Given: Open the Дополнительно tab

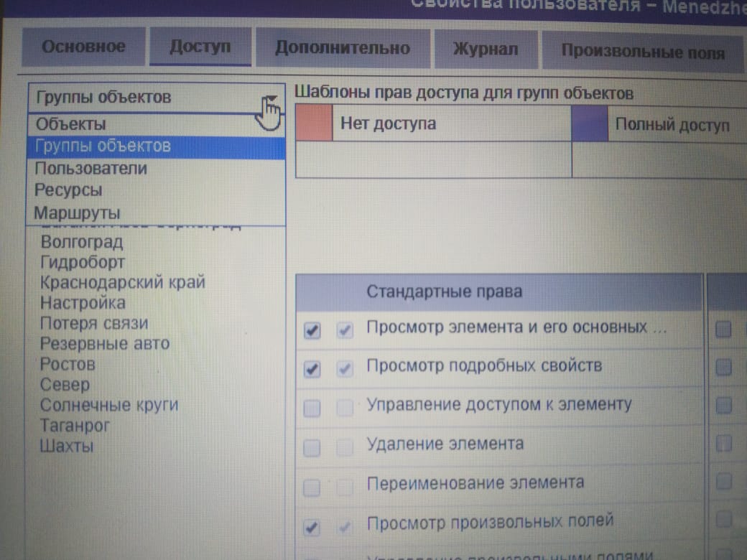Looking at the screenshot, I should coord(343,49).
